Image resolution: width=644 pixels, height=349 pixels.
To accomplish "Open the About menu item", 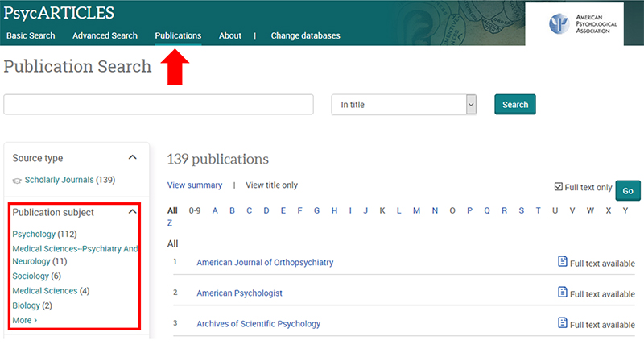I will (x=230, y=35).
